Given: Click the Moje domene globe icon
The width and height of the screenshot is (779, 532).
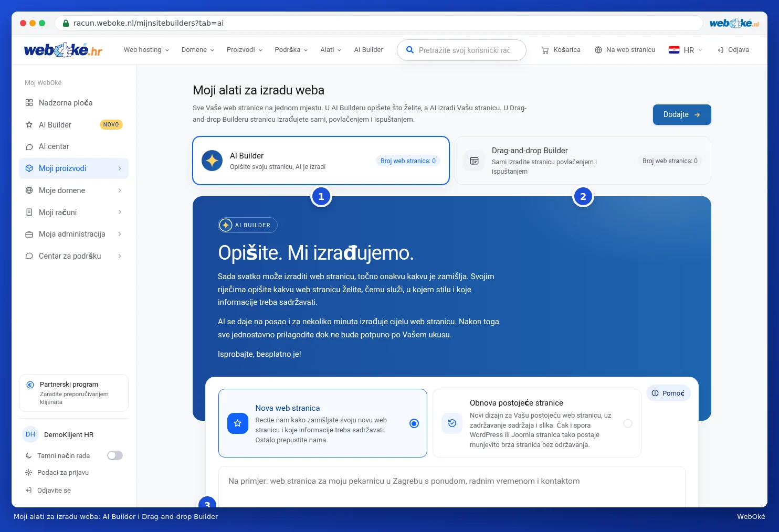Looking at the screenshot, I should (x=29, y=190).
